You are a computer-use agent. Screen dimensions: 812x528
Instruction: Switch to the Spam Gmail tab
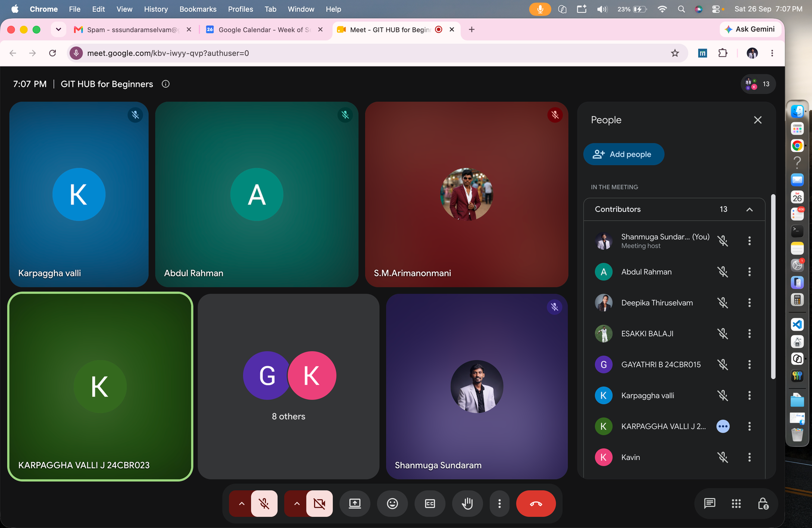(132, 30)
